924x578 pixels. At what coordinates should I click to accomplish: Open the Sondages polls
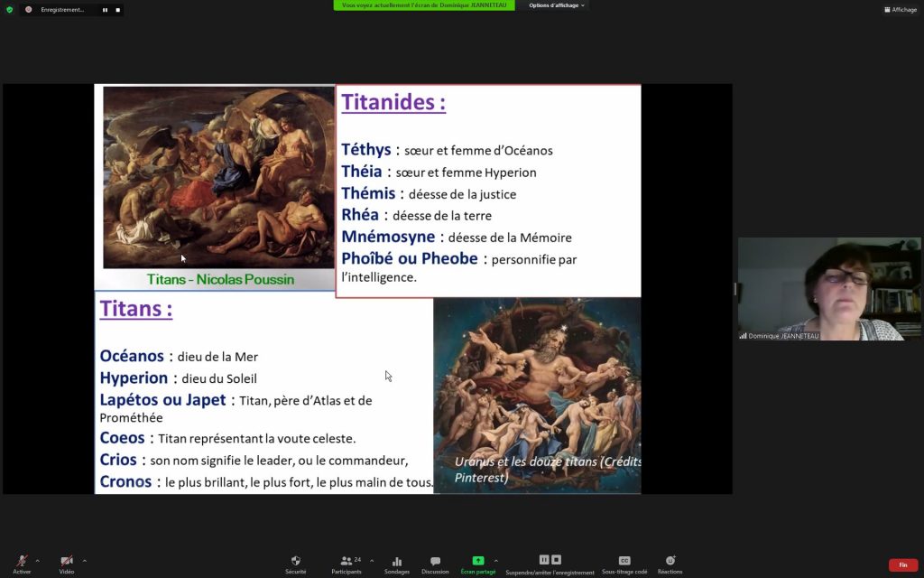click(397, 564)
